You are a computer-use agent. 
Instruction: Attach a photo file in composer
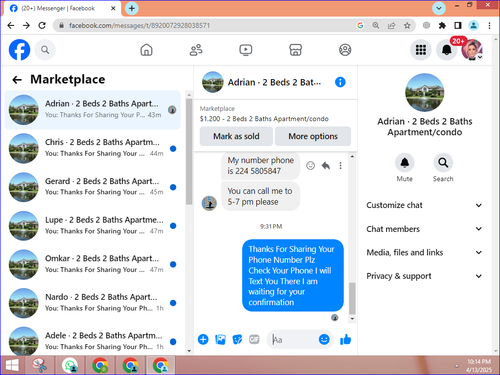tap(220, 340)
